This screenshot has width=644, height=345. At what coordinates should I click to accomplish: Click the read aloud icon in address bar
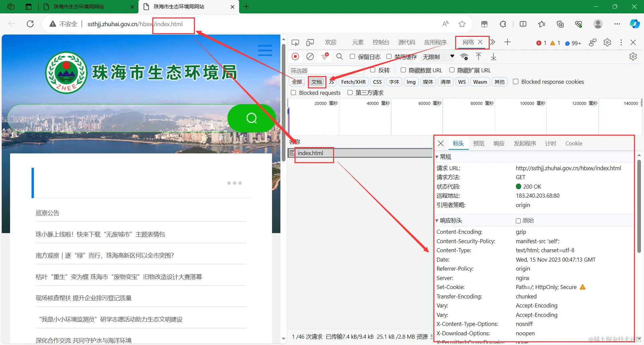445,24
